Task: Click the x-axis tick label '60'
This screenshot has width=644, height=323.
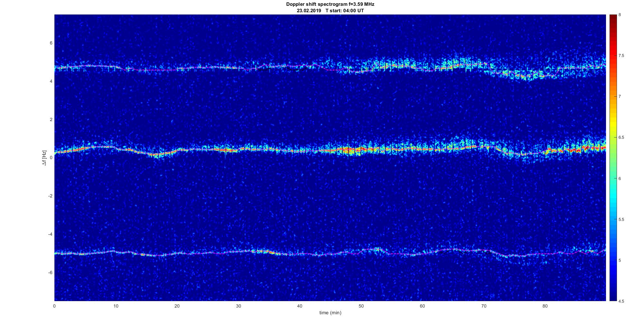Action: point(422,306)
